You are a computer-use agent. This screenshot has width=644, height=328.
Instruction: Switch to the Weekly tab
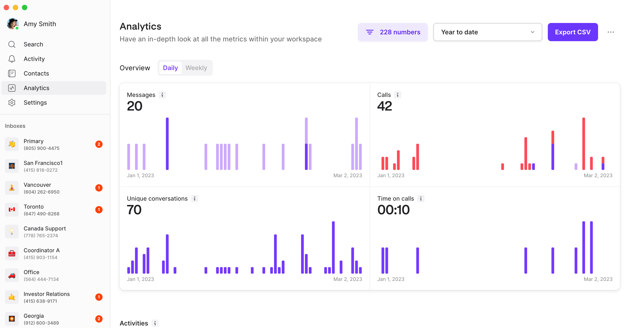(x=196, y=67)
